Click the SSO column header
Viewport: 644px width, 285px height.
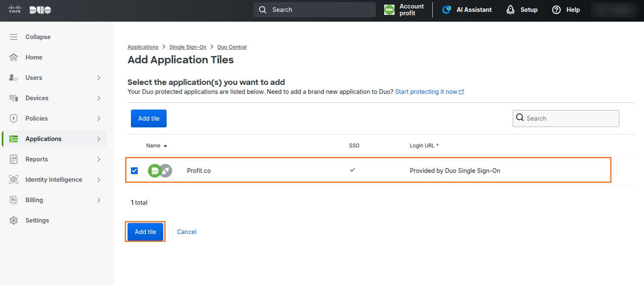coord(354,146)
